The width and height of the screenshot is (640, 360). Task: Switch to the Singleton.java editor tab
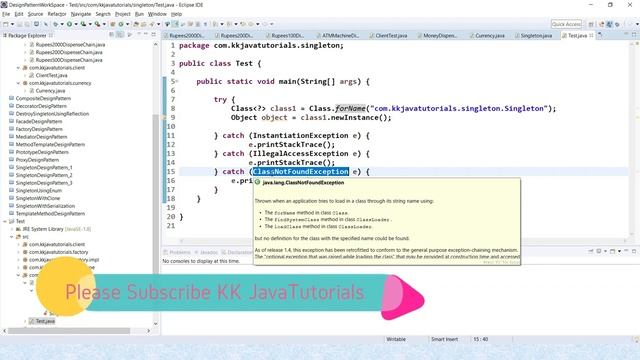[x=533, y=36]
